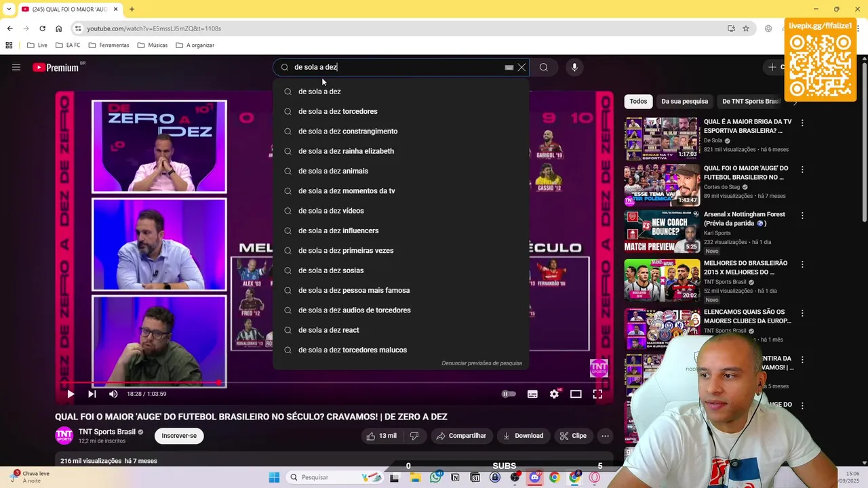Select suggestion 'de sola a dez torcedores malucos'

point(401,350)
